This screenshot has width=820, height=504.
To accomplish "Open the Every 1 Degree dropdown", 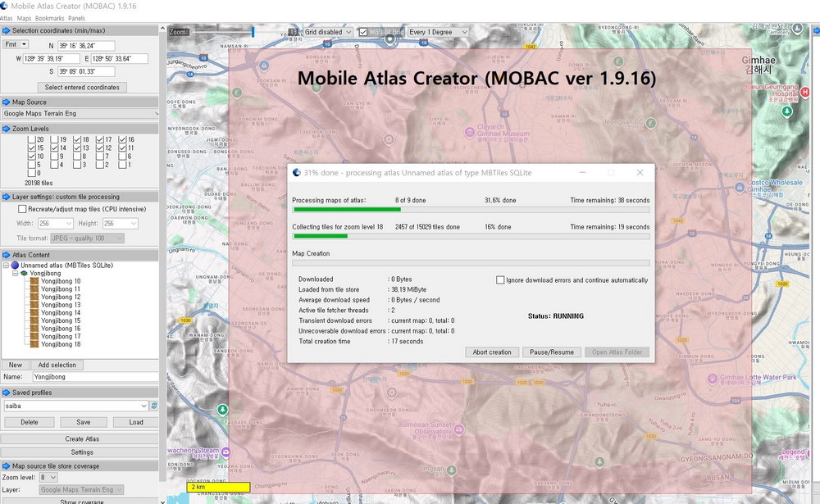I will click(x=438, y=32).
